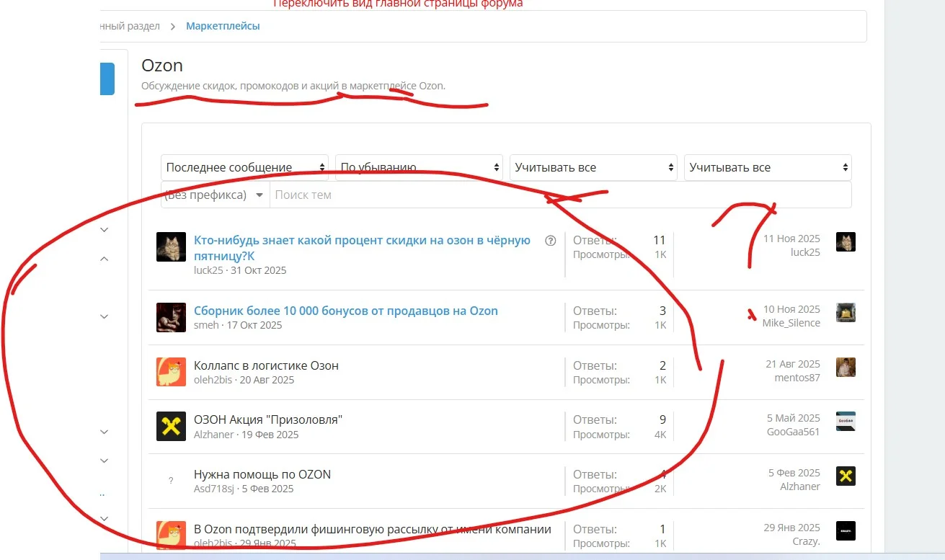Click Asd718sj's placeholder avatar beside "Нужна помощь по OZON"
The image size is (945, 560).
tap(172, 481)
